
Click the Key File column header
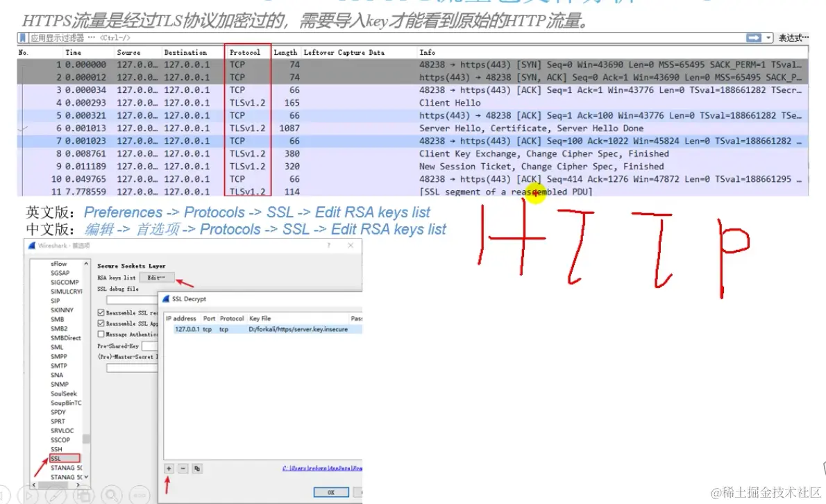[260, 318]
